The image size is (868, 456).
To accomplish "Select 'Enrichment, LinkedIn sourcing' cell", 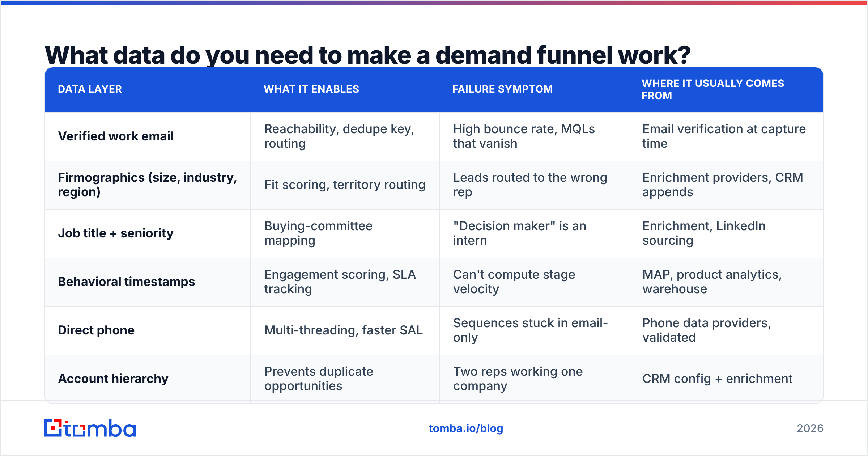I will coord(726,233).
